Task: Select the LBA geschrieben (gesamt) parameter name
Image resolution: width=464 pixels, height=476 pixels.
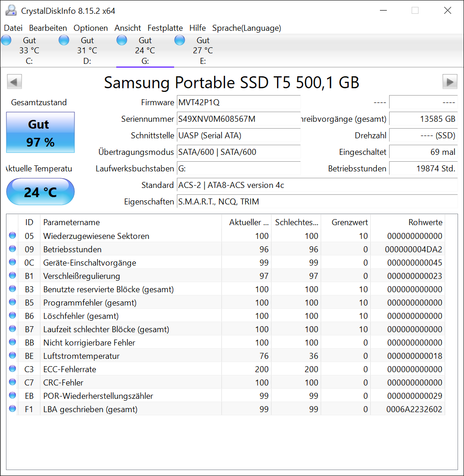Action: [x=91, y=409]
